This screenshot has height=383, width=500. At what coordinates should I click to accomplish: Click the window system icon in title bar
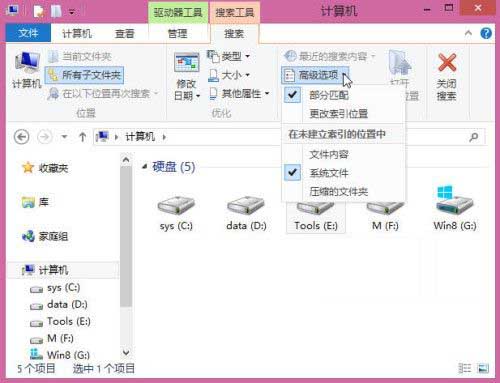point(13,11)
